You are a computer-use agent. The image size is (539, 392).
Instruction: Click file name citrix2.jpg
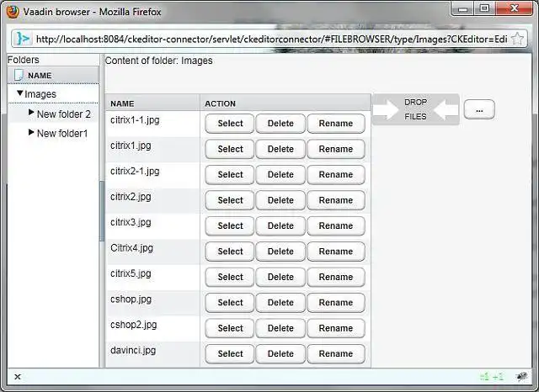(x=131, y=197)
